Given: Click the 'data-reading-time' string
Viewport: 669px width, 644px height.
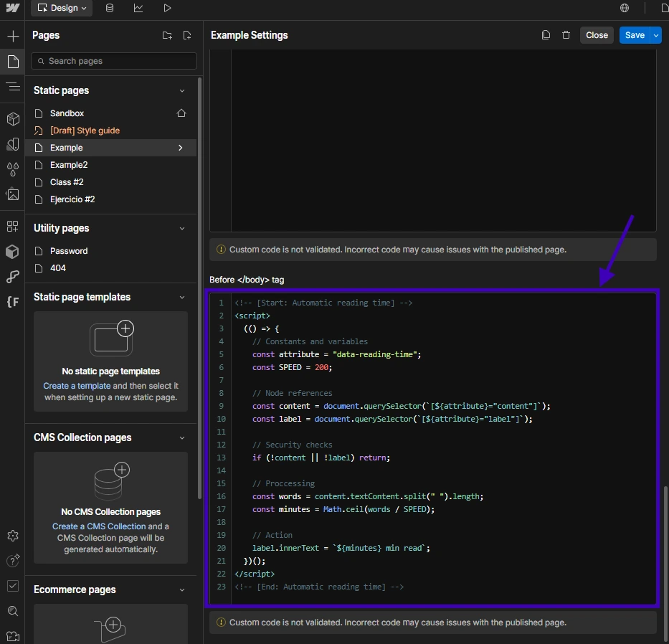Looking at the screenshot, I should [375, 355].
